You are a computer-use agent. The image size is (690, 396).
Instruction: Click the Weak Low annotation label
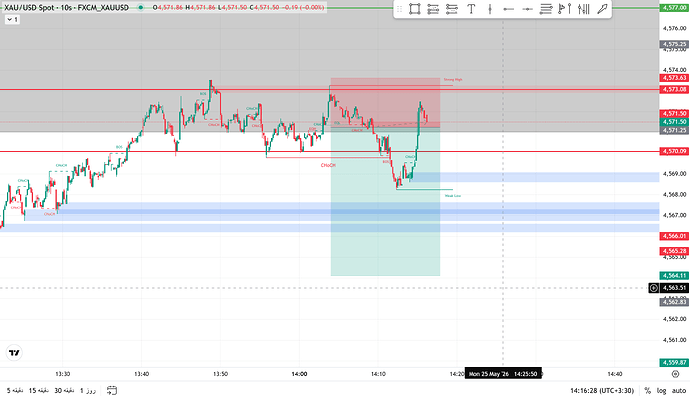[453, 196]
